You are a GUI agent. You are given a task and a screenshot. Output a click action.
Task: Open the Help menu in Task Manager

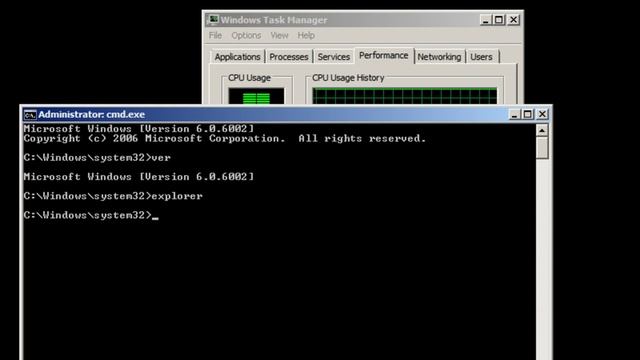[306, 36]
